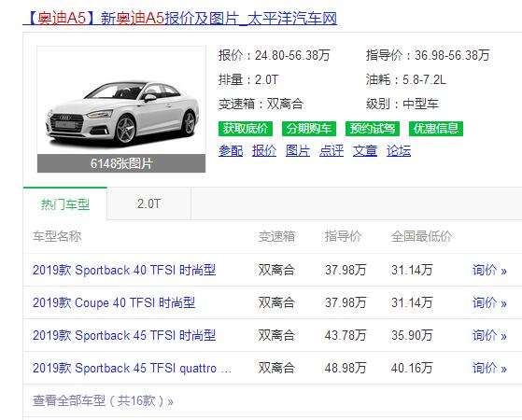
Task: Switch to the 2.0T tab
Action: (x=149, y=203)
